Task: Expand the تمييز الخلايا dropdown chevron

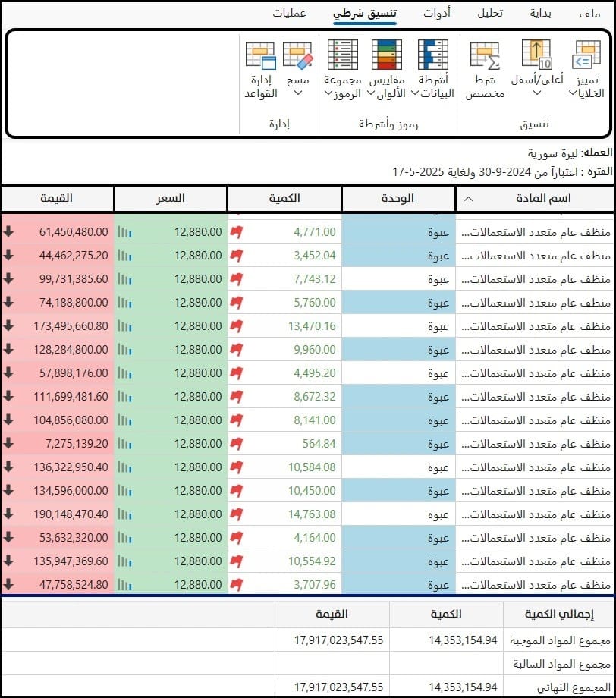Action: pyautogui.click(x=573, y=93)
